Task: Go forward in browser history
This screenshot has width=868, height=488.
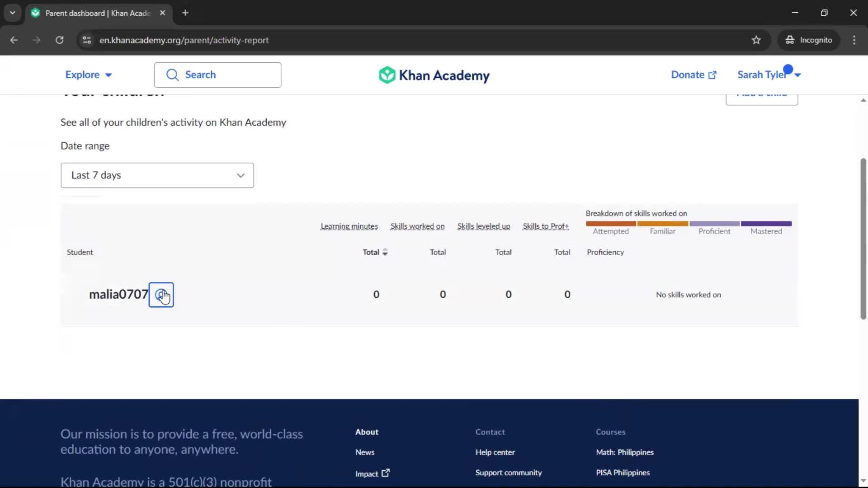Action: pos(37,40)
